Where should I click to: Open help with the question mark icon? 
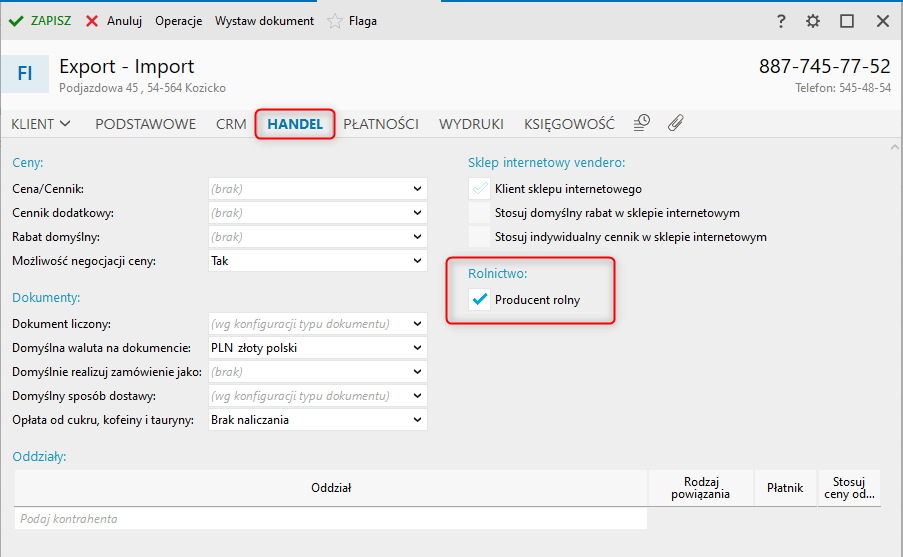click(x=781, y=21)
